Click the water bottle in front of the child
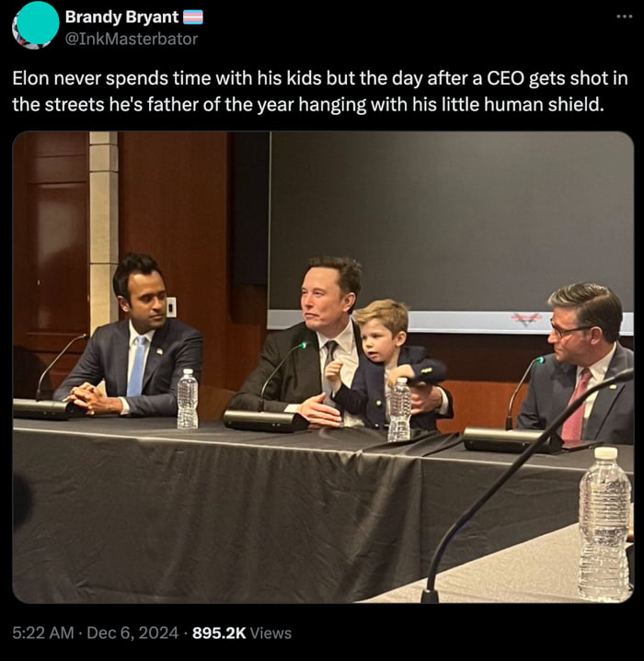Screen dimensions: 644x661 click(x=399, y=409)
